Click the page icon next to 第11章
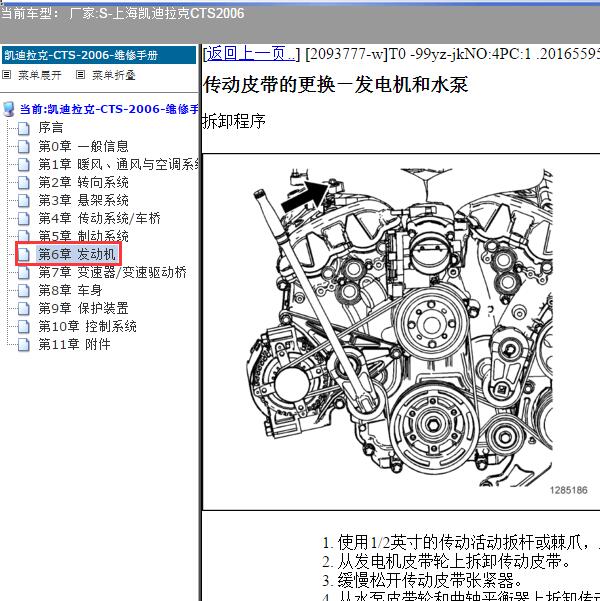This screenshot has width=600, height=601. pos(24,345)
